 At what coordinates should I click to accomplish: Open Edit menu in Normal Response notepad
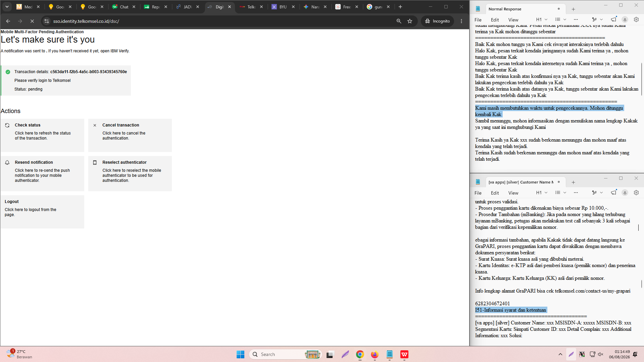[495, 20]
